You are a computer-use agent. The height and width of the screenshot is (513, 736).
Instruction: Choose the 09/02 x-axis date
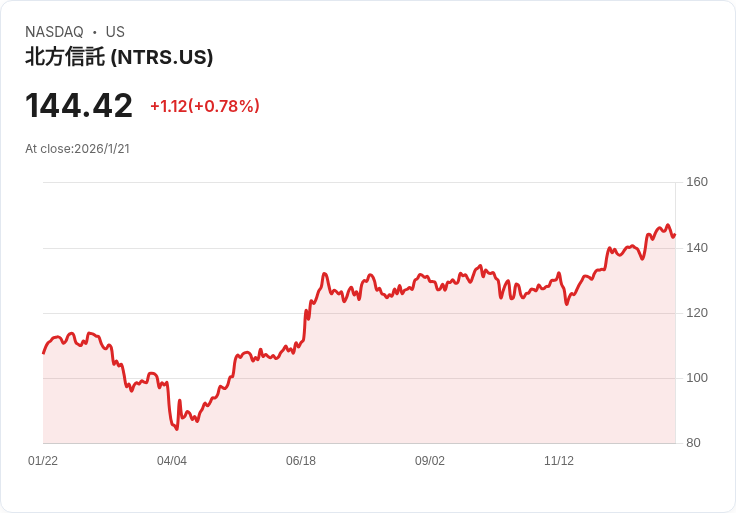coord(430,461)
